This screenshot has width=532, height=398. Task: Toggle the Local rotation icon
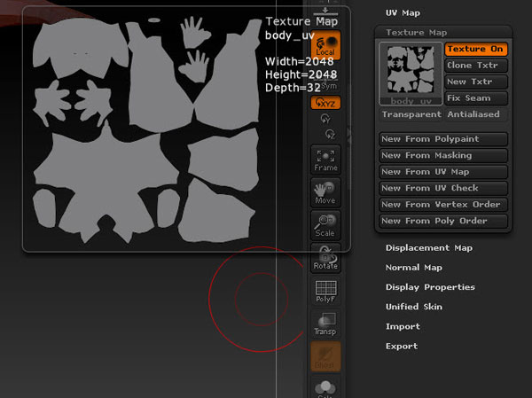[325, 45]
